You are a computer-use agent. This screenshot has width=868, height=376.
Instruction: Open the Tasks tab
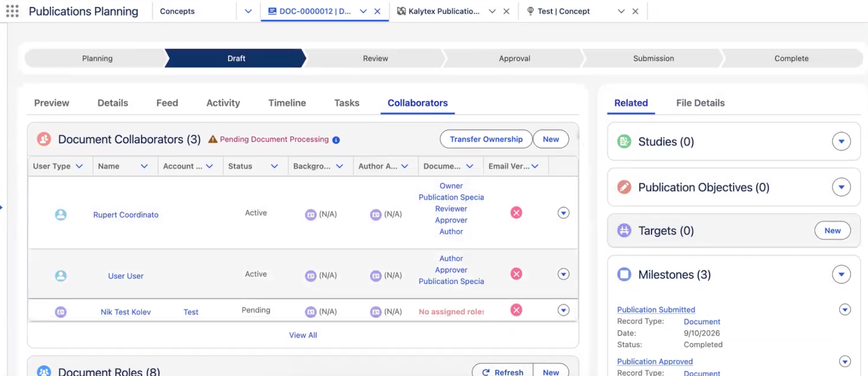347,103
